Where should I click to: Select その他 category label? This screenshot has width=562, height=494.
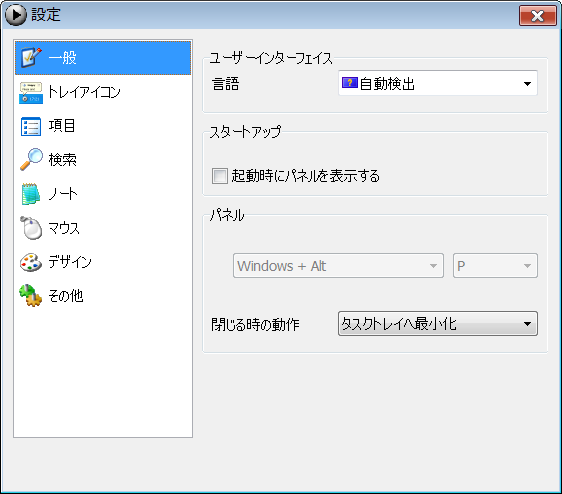(66, 296)
